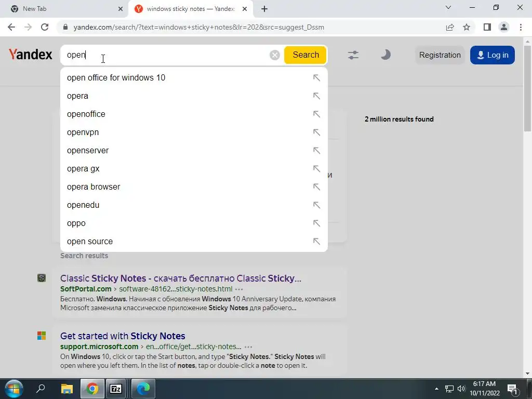Click fill arrow beside 'openedu' suggestion
This screenshot has width=532, height=399.
point(316,205)
